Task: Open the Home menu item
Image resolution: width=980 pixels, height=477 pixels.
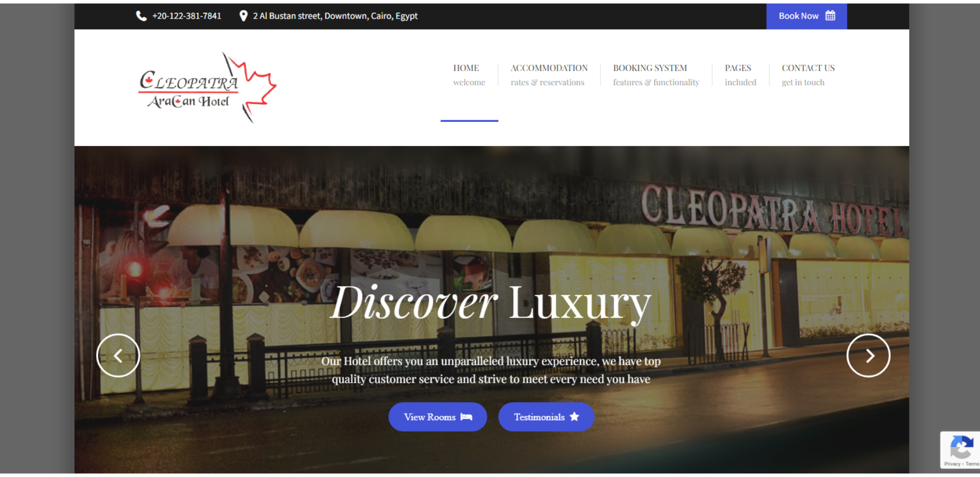Action: 469,75
